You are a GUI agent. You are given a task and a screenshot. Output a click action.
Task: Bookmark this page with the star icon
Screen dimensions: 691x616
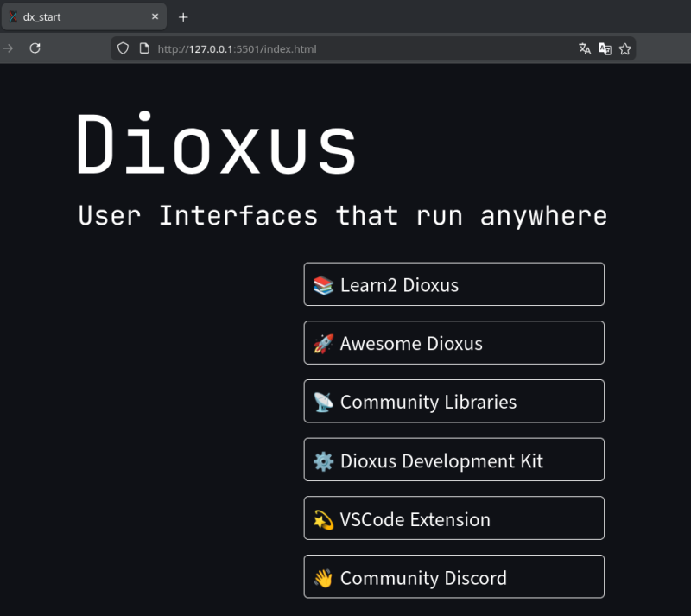625,49
